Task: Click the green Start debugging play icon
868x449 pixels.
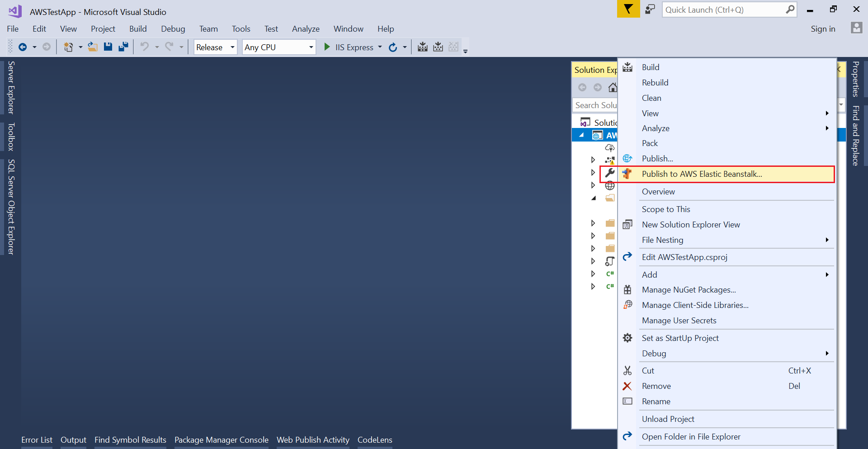Action: pos(327,47)
